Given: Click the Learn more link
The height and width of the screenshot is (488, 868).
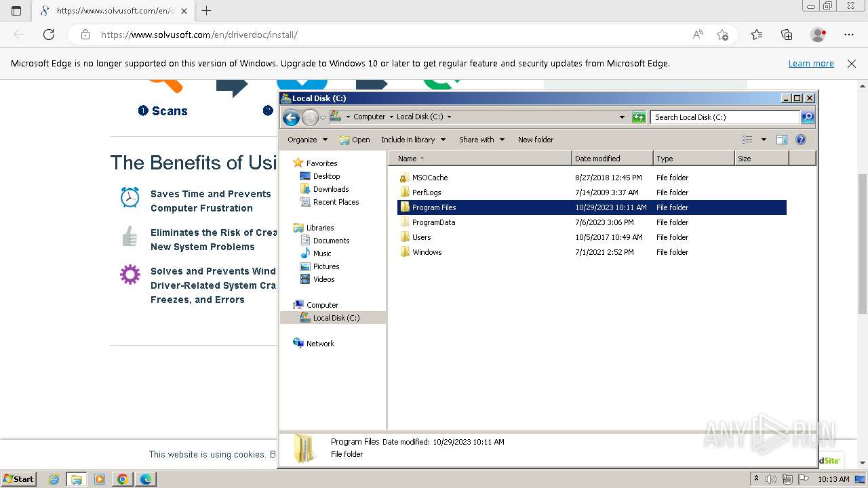Looking at the screenshot, I should point(811,64).
